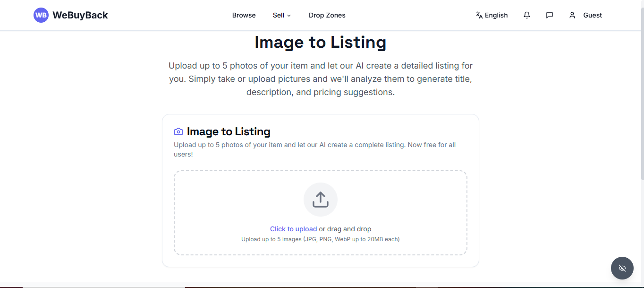Click the Guest account label

[x=593, y=15]
